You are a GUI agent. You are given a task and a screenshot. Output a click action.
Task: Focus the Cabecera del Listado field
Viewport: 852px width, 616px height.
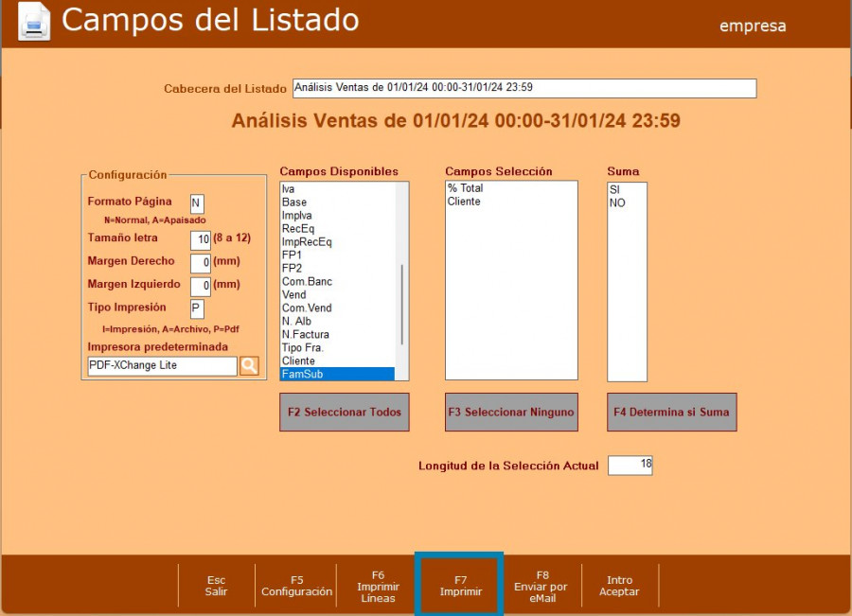524,88
